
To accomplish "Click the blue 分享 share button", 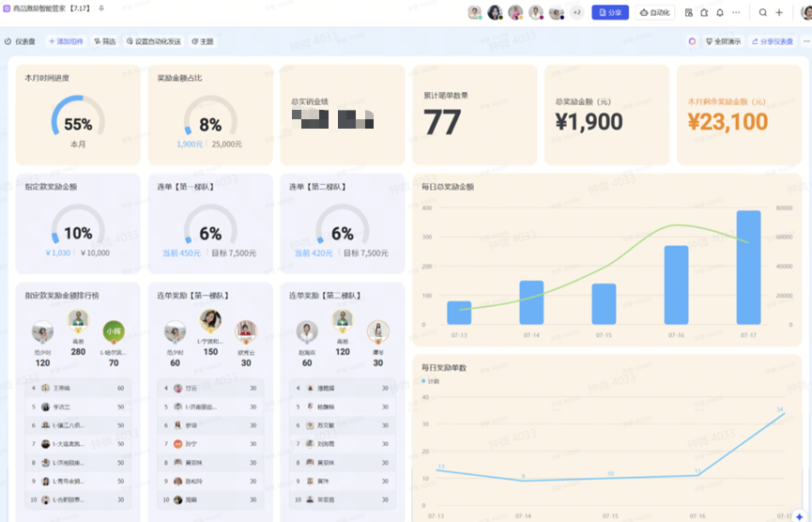I will [x=610, y=12].
